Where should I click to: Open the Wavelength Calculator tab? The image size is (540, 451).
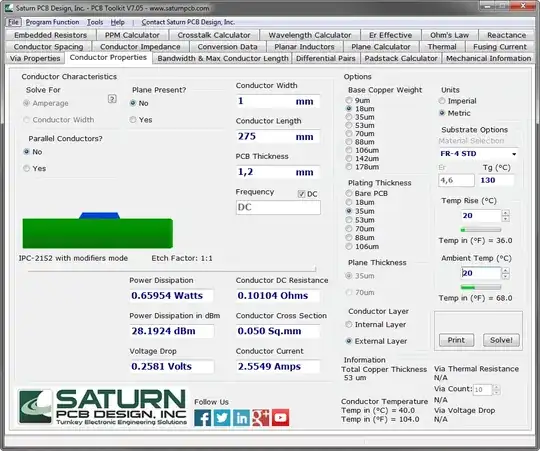click(310, 35)
